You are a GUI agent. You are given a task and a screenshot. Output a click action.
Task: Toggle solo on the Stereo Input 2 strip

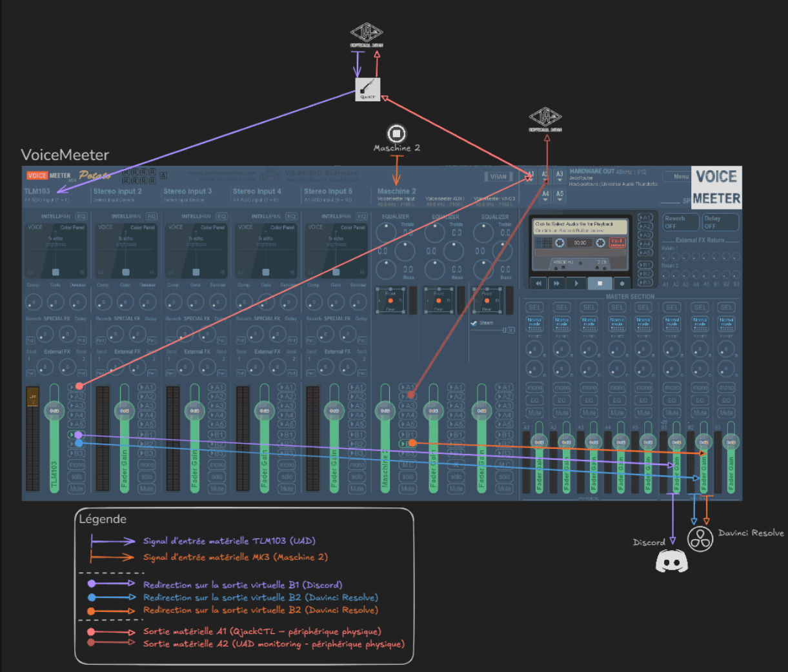[x=147, y=477]
